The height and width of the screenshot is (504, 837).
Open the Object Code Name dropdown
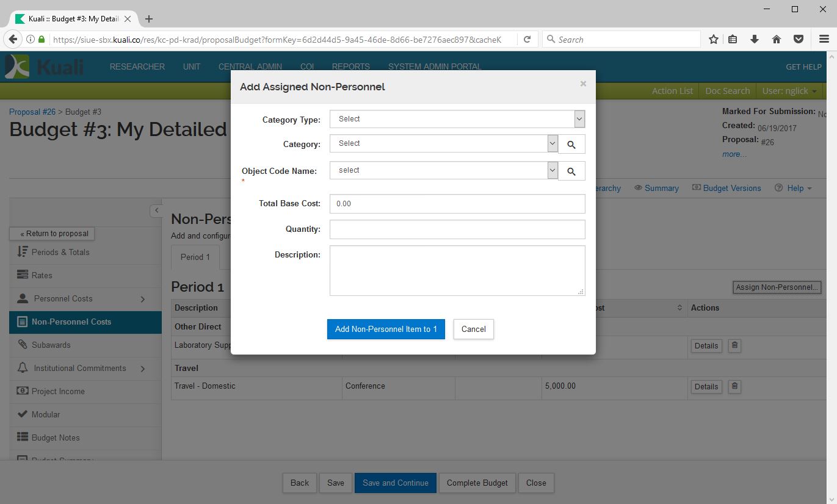pyautogui.click(x=443, y=170)
